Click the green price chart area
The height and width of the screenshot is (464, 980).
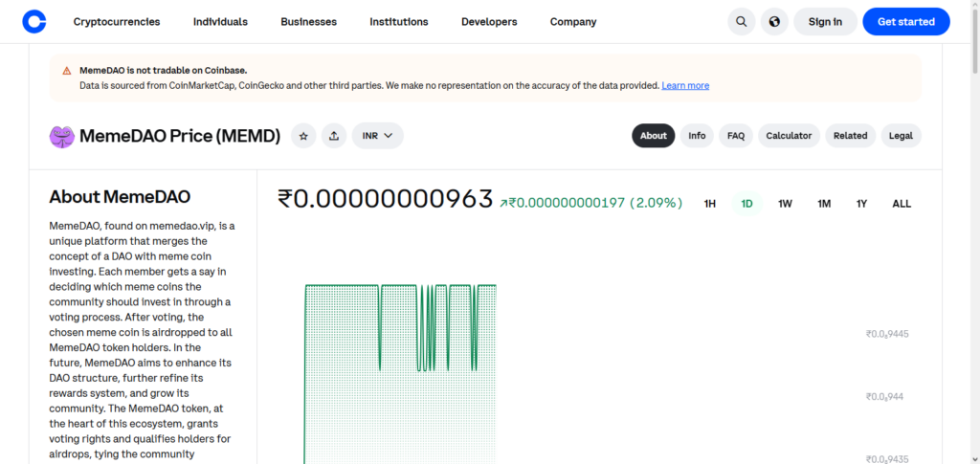[x=401, y=375]
